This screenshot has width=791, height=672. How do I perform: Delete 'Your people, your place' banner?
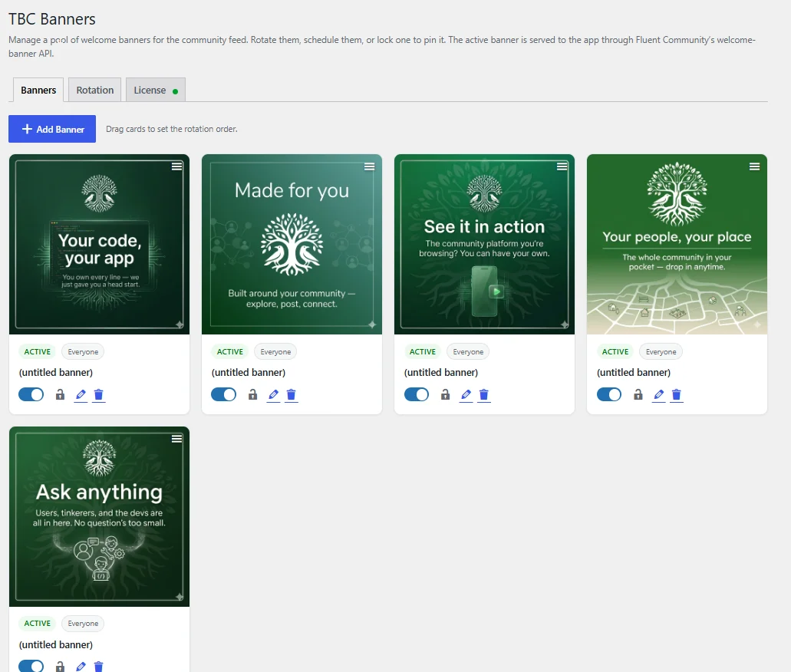coord(677,394)
